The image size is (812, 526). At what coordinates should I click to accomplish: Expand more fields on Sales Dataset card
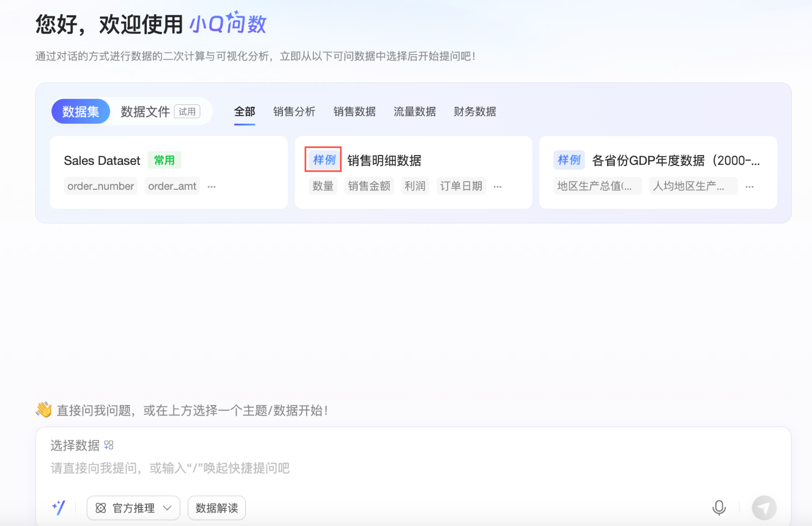tap(211, 187)
